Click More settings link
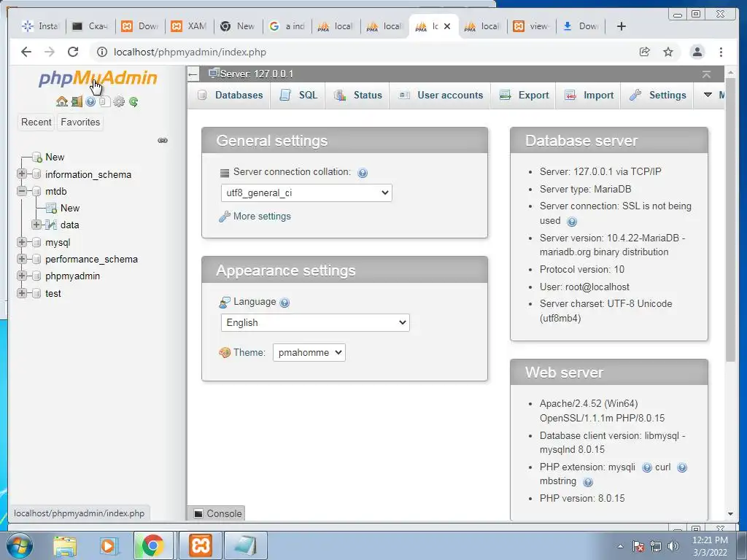The image size is (747, 560). (262, 216)
